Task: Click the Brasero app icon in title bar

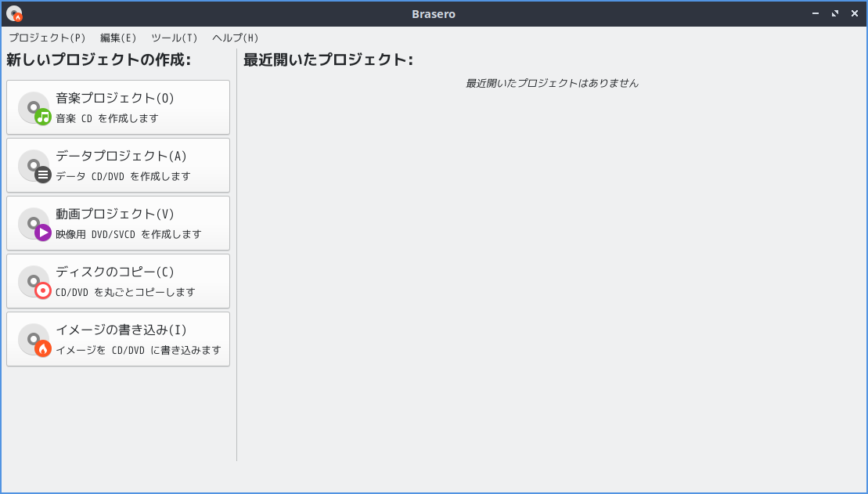Action: tap(14, 14)
